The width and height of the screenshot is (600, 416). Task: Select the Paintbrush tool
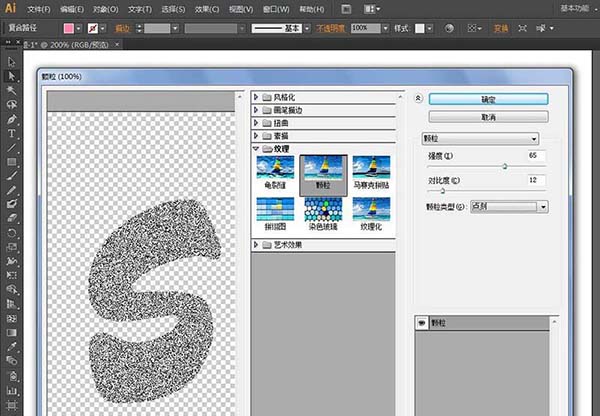(11, 176)
